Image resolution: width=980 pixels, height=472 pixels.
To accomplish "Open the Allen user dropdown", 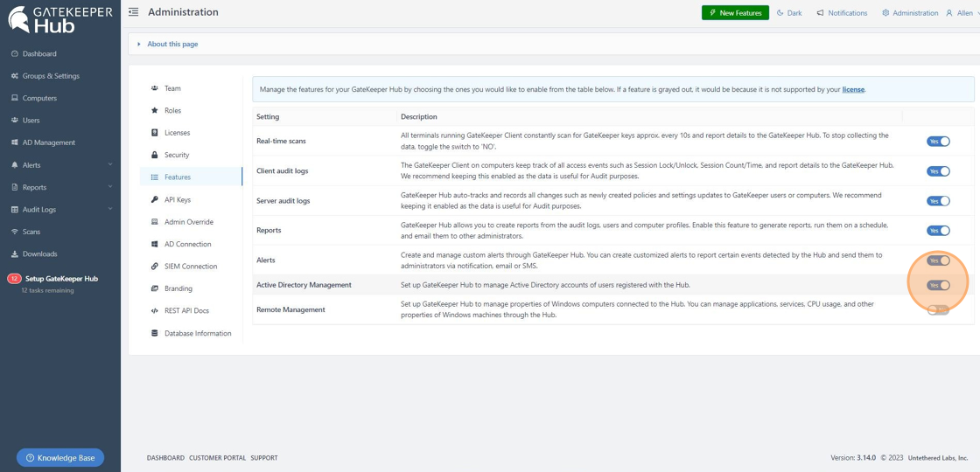I will pyautogui.click(x=962, y=12).
